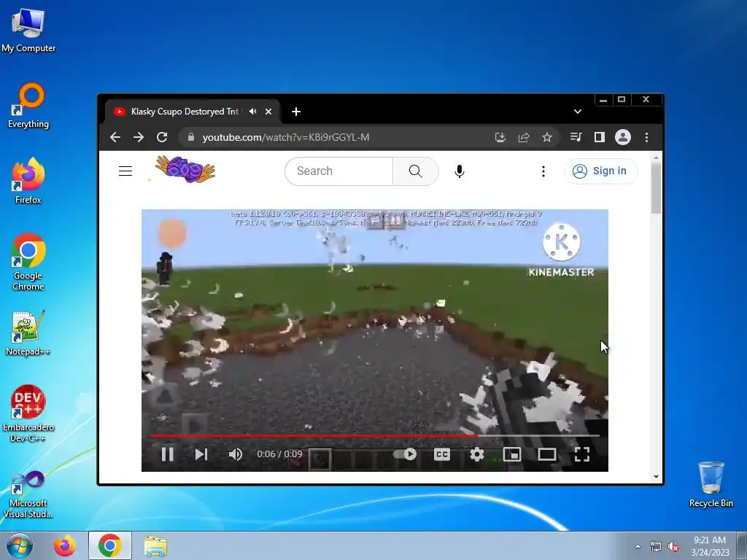The image size is (747, 560).
Task: Share this page from address bar
Action: pos(524,137)
